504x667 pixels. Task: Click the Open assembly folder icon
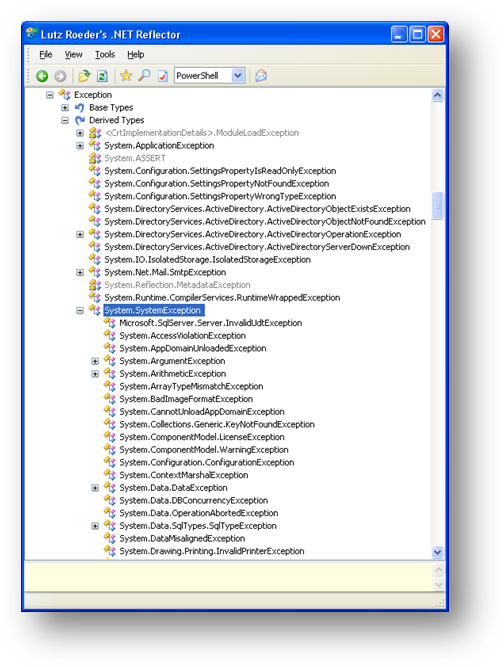point(84,76)
